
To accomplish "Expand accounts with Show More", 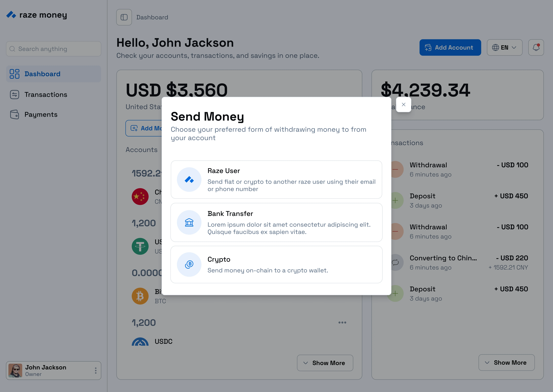I will [x=325, y=363].
